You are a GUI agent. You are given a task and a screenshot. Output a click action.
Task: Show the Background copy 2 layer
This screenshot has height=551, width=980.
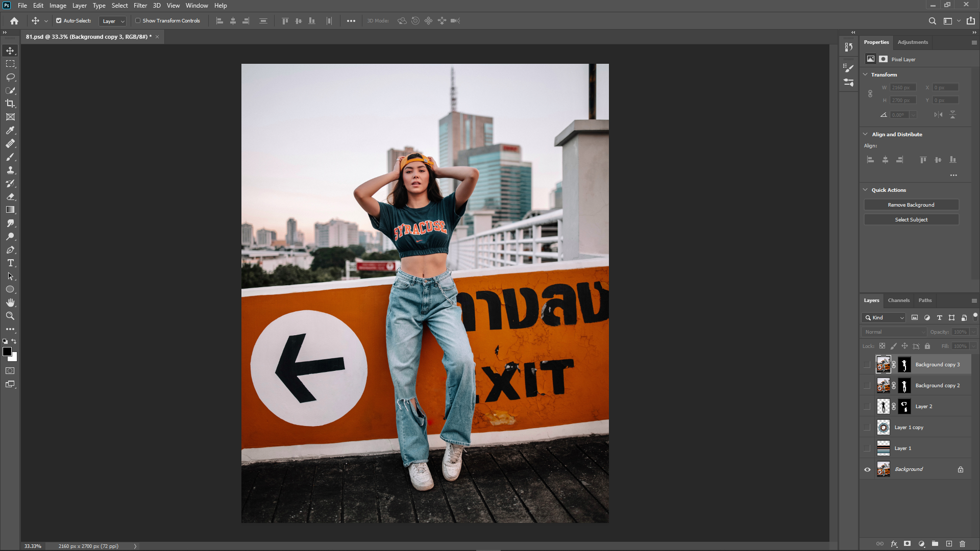coord(867,386)
